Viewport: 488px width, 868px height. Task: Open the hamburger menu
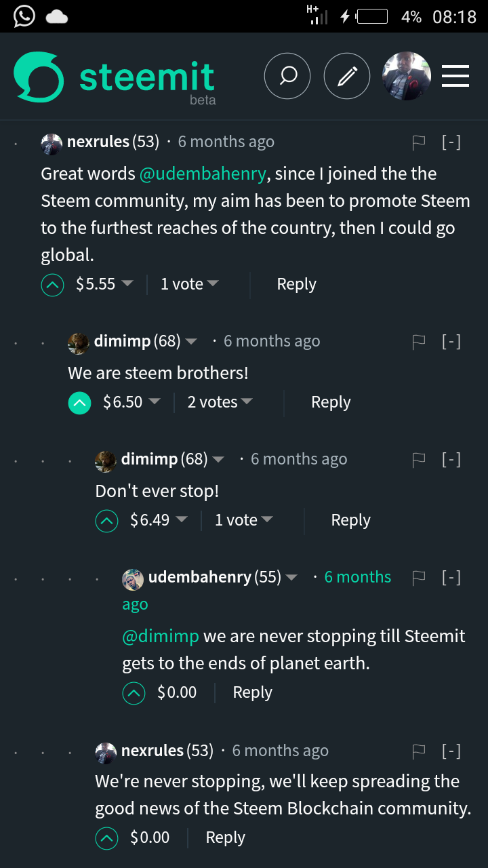[455, 76]
